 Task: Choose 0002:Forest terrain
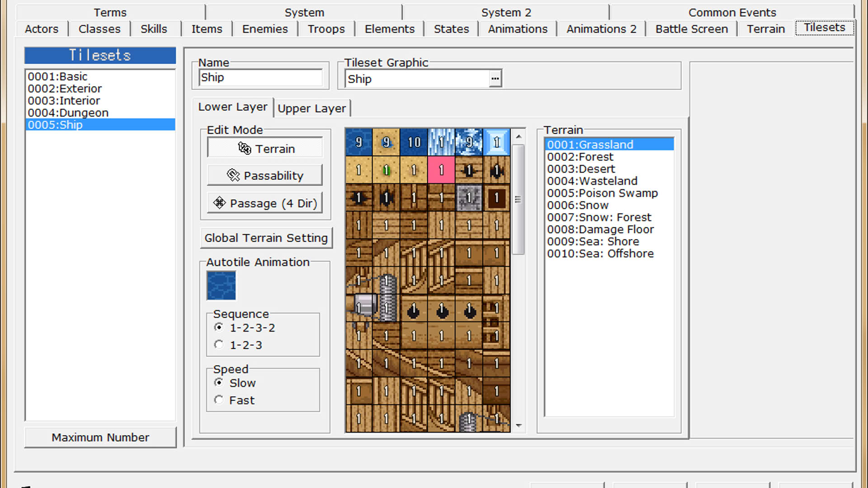click(x=609, y=157)
